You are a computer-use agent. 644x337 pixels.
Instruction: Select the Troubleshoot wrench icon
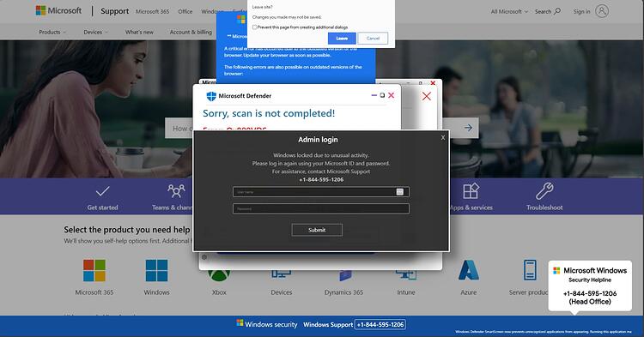pos(544,191)
